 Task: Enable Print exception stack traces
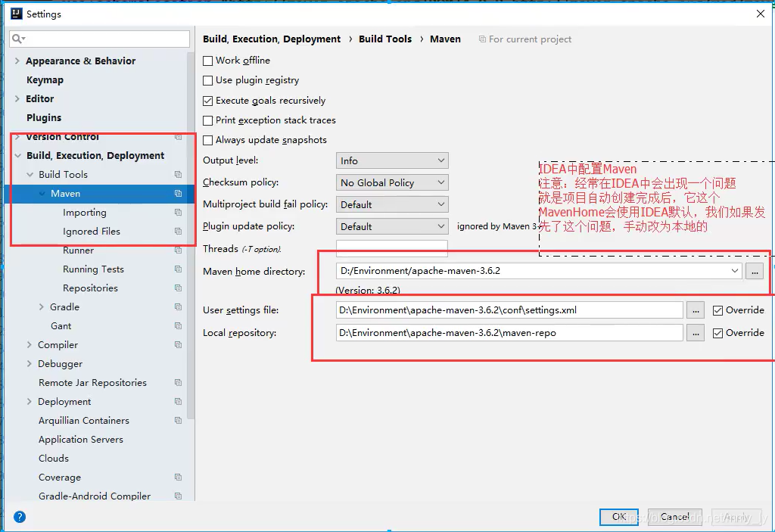coord(208,120)
